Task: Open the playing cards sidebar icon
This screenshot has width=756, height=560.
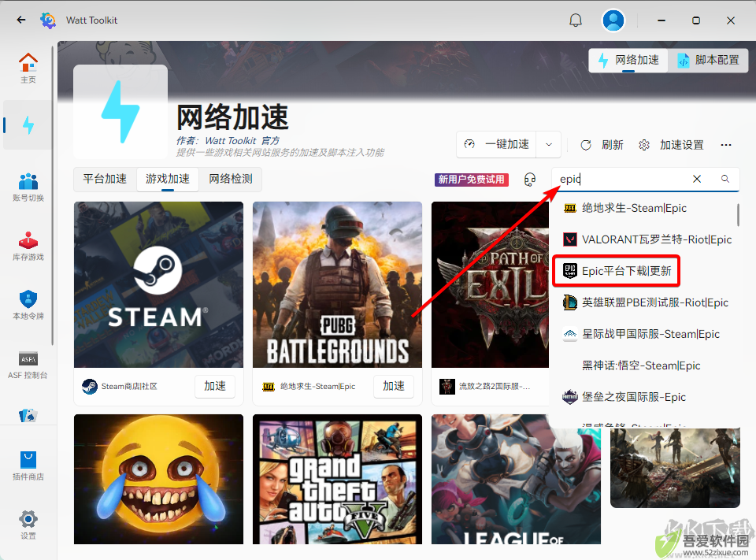Action: 28,415
